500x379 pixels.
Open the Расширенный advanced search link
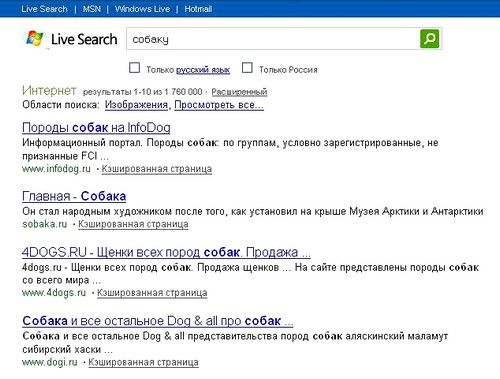coord(239,92)
